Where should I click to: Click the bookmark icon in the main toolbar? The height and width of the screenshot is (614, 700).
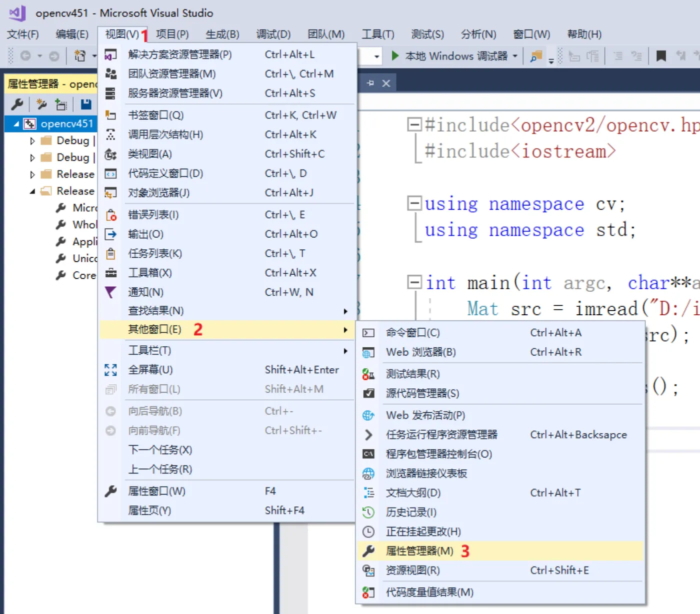[661, 56]
